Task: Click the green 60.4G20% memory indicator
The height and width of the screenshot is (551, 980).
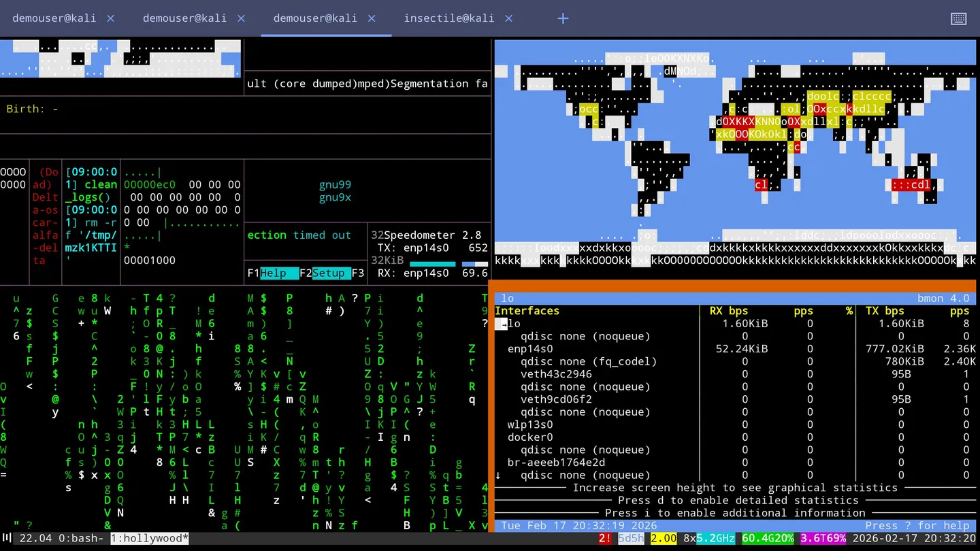Action: (x=768, y=538)
